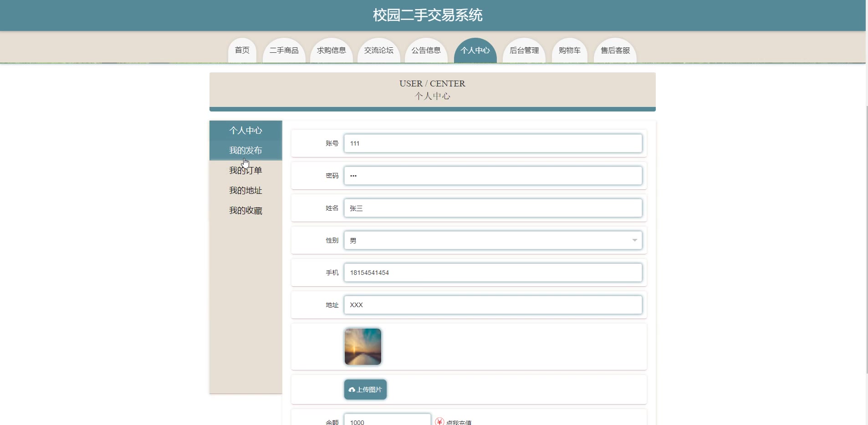Open 公告信息 tab
The width and height of the screenshot is (868, 425).
pos(426,51)
